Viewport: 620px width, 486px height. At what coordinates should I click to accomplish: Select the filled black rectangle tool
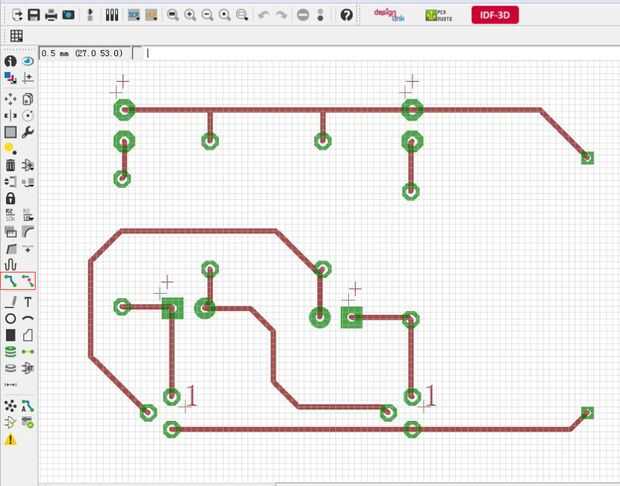[11, 335]
